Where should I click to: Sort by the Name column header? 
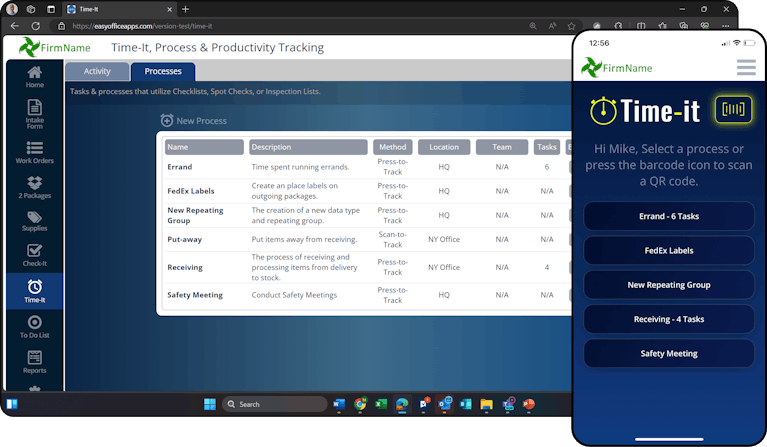(204, 147)
